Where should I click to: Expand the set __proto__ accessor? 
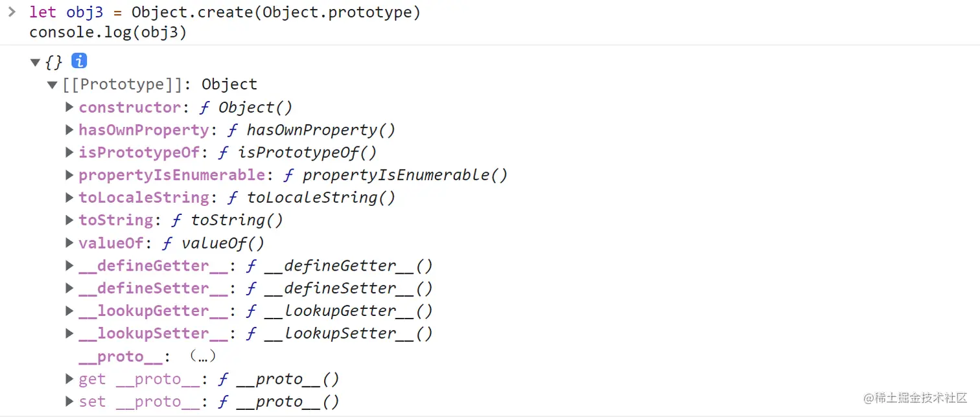[x=70, y=401]
